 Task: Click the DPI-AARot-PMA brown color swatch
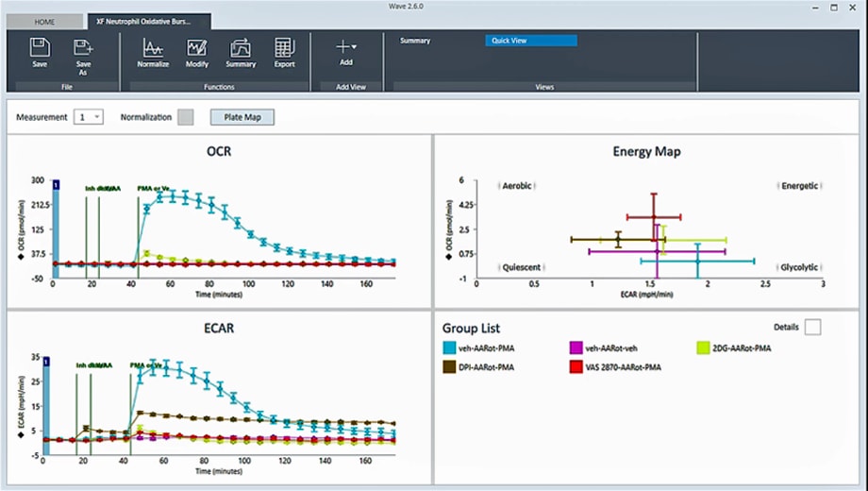[x=450, y=366]
